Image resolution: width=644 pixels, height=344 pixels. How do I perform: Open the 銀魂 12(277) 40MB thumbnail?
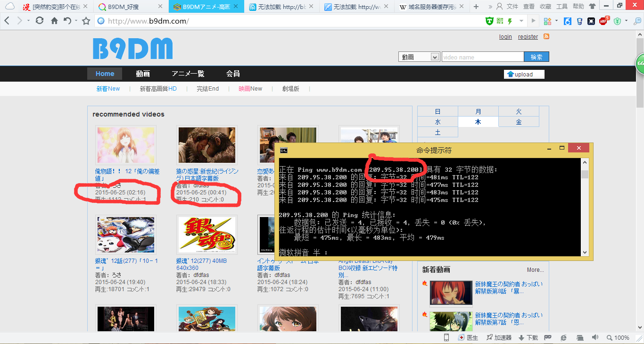(207, 235)
